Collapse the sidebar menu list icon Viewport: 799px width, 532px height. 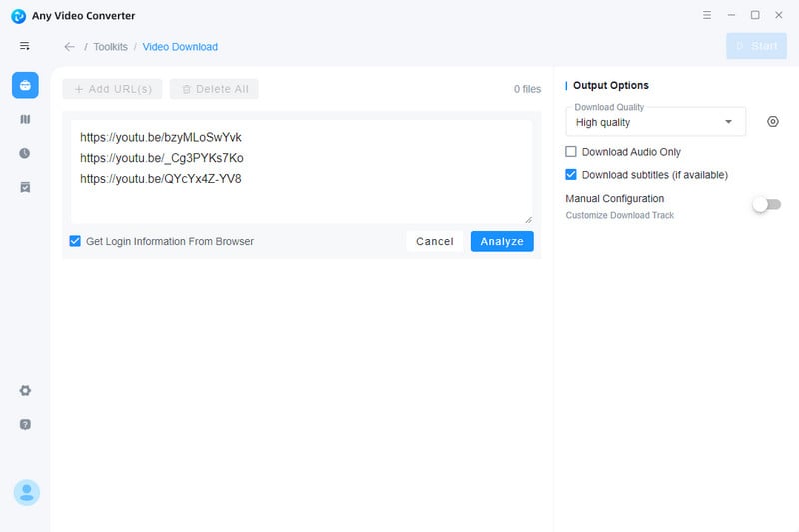(x=24, y=46)
